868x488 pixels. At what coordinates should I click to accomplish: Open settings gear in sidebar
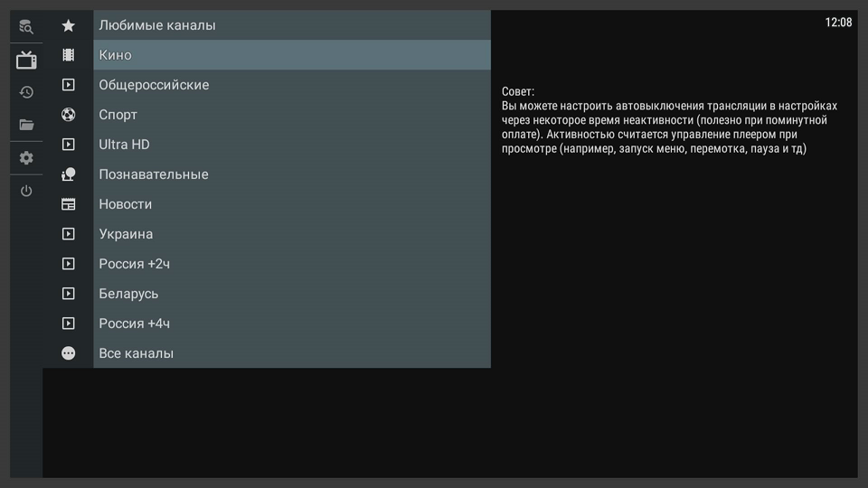click(x=26, y=158)
